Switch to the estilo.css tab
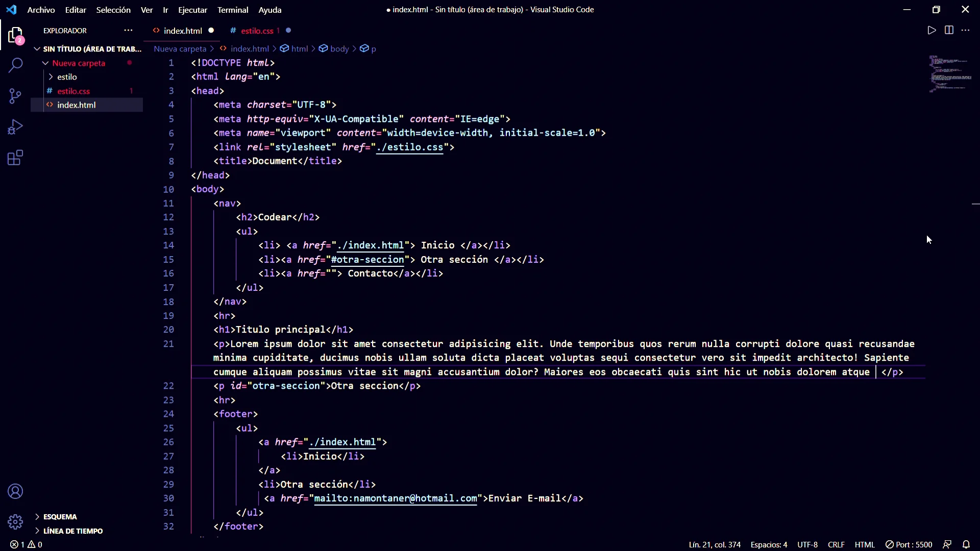Screen dimensions: 980x551 point(257,31)
